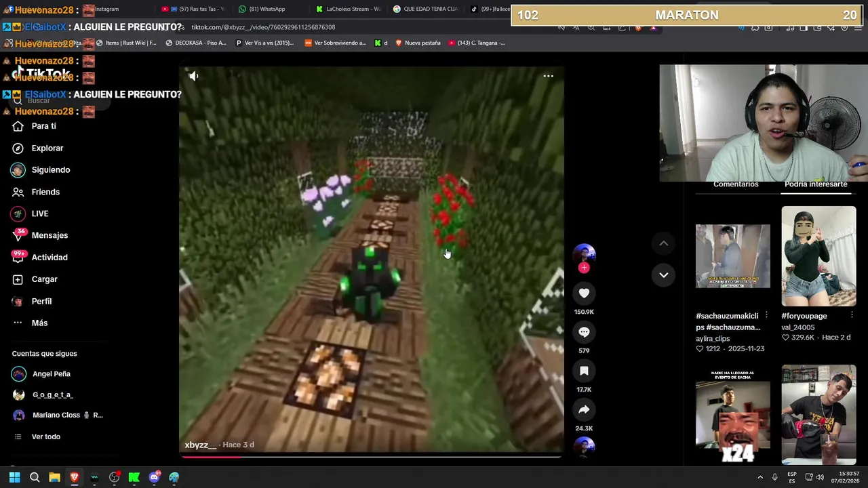Open File Explorer from the taskbar
The height and width of the screenshot is (488, 868).
(x=54, y=478)
